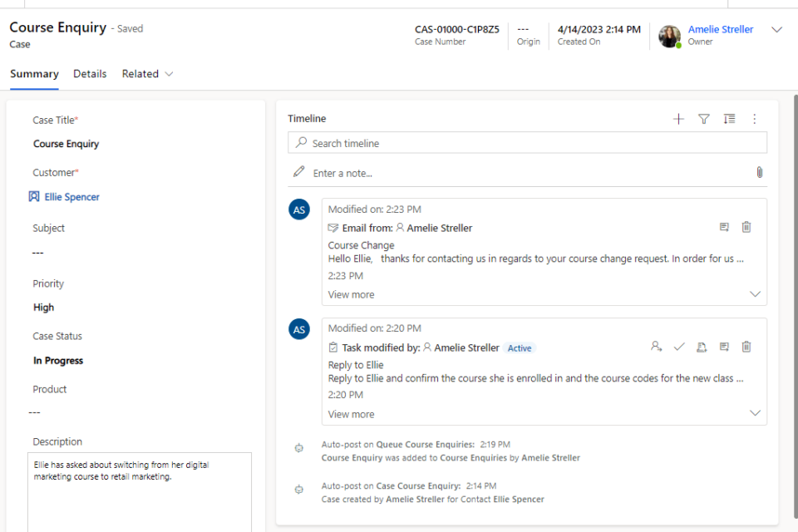Delete the Course Change email record
Screen dimensions: 798x532
(x=746, y=227)
